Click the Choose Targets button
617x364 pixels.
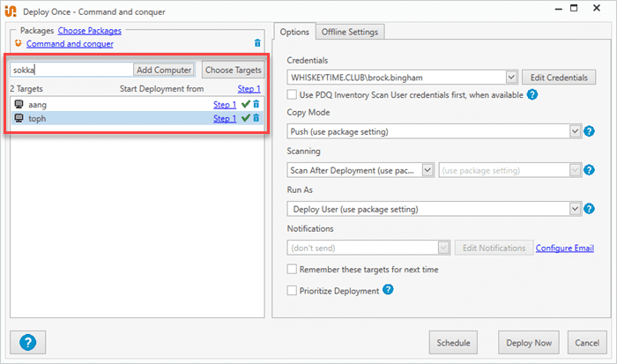coord(234,70)
